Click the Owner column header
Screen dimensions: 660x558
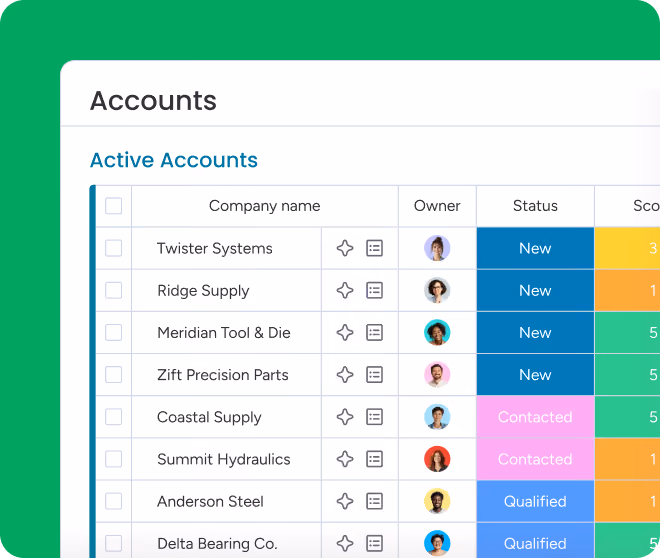[x=437, y=206]
